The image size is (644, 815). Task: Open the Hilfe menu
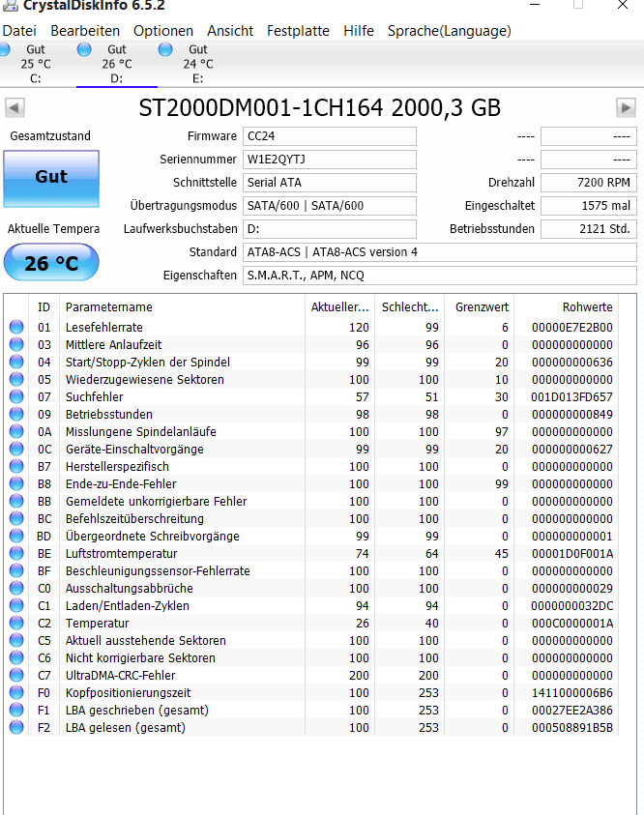[x=359, y=31]
